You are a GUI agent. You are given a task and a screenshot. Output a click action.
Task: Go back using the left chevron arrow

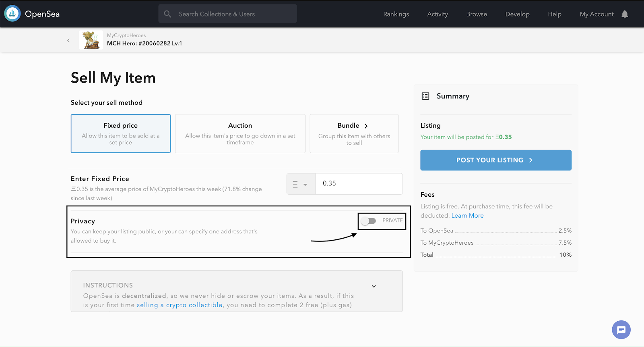point(68,40)
